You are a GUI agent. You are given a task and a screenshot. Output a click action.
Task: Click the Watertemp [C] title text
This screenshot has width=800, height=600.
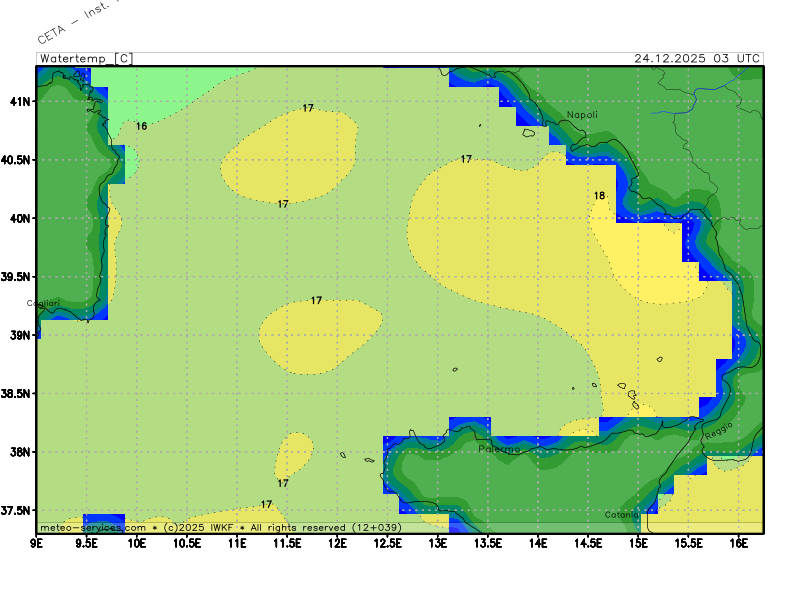[85, 58]
